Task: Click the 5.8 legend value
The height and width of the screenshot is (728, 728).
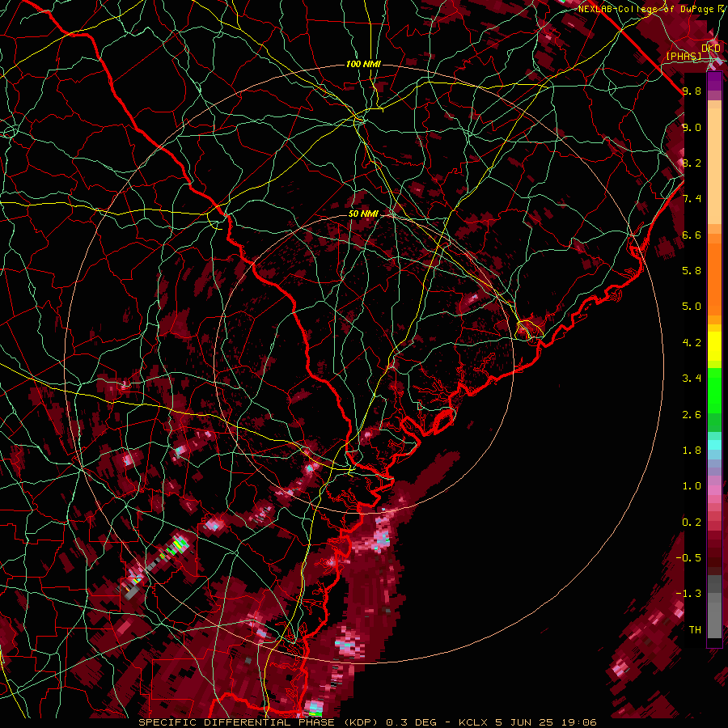Action: [x=692, y=271]
